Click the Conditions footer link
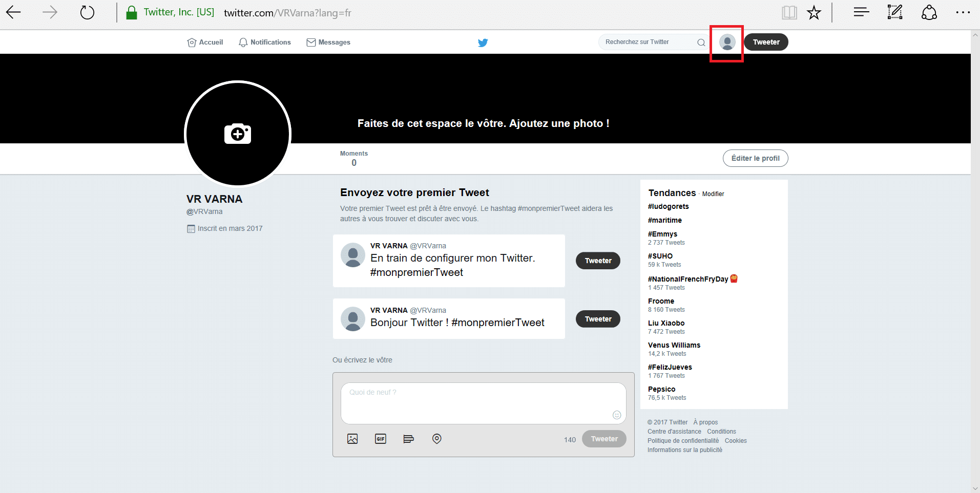 click(721, 432)
